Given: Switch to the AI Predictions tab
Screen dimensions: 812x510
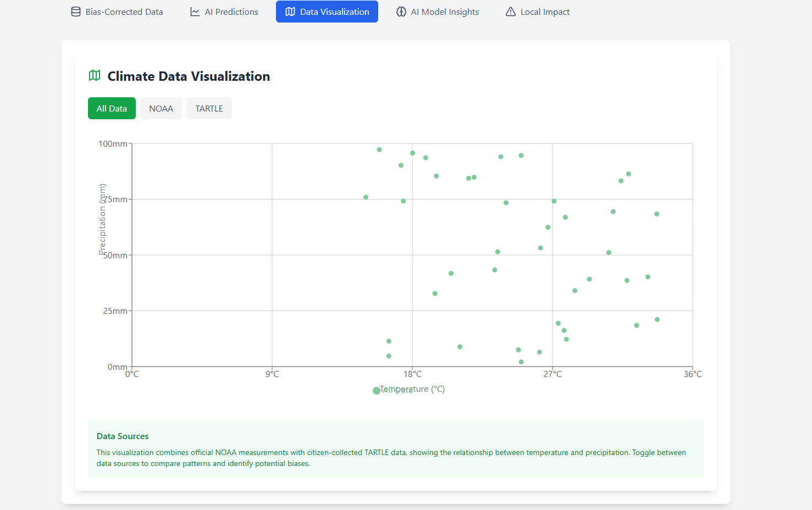Looking at the screenshot, I should (224, 12).
